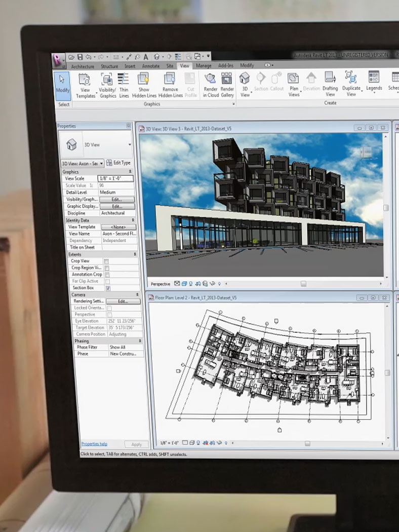Screen dimensions: 399x532
Task: Click sun path icon in 3D view control bar
Action: tap(191, 284)
